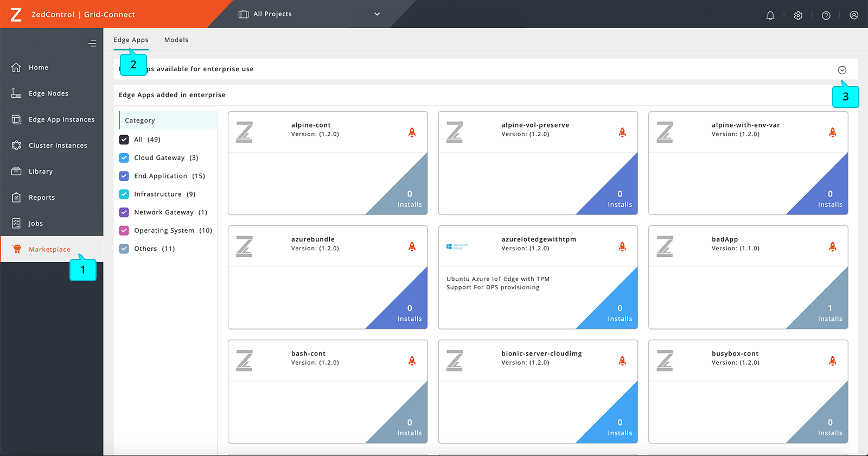Viewport: 868px width, 456px height.
Task: Click the ZedControl Z logo
Action: click(x=16, y=14)
